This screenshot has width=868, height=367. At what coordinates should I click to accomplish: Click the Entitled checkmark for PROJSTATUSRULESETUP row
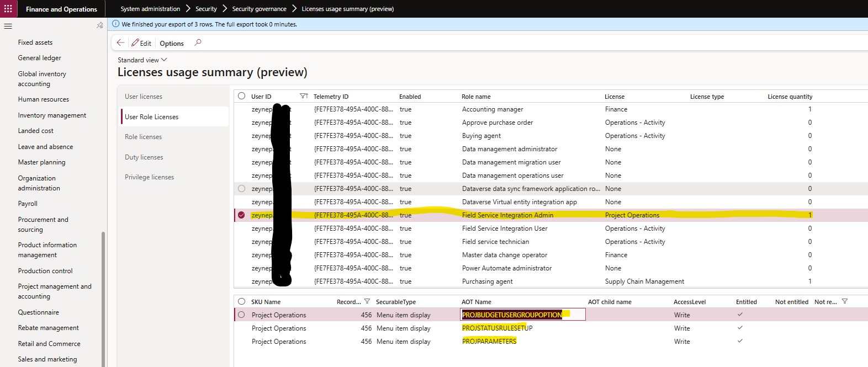click(740, 328)
